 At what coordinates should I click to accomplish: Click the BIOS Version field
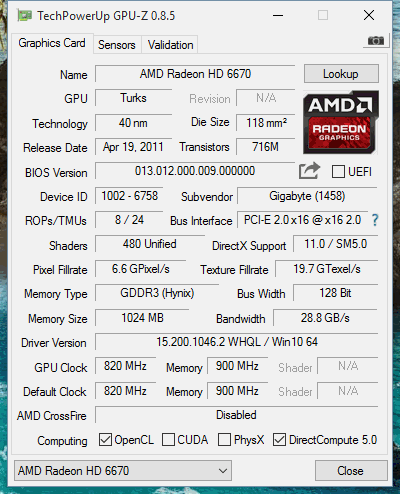point(195,171)
